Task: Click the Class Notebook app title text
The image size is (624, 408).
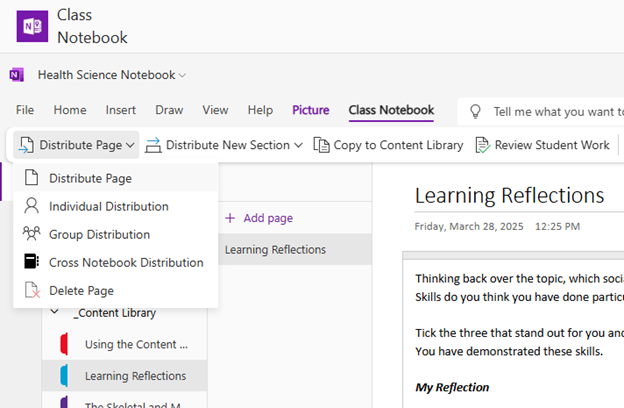Action: click(92, 26)
